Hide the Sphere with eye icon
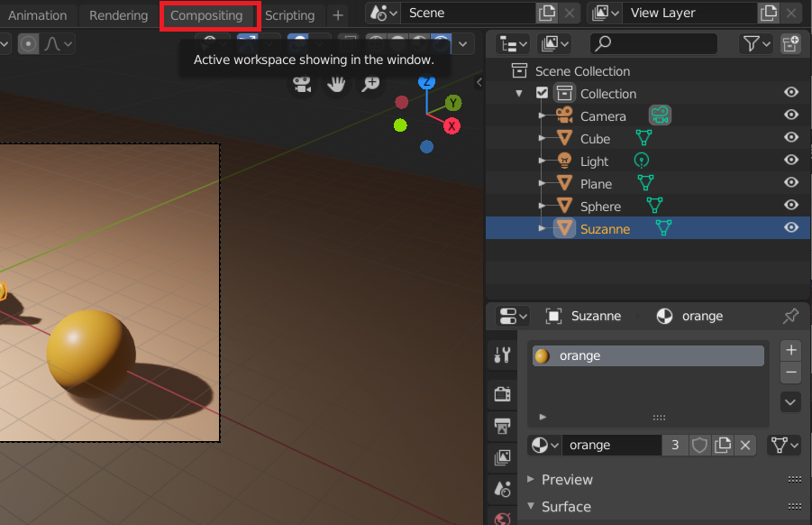Image resolution: width=812 pixels, height=525 pixels. [790, 205]
